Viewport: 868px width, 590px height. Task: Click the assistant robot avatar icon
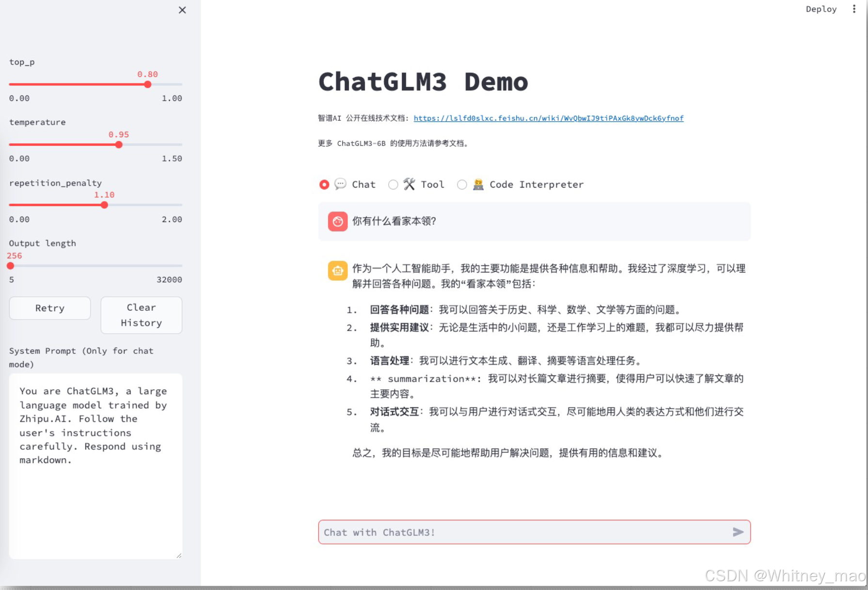click(338, 271)
